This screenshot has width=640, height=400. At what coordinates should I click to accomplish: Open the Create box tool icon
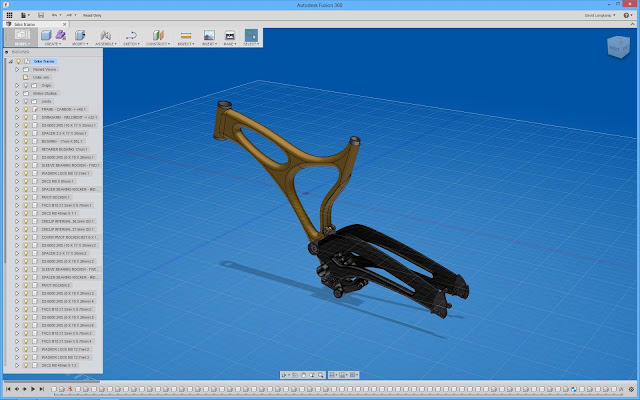(x=46, y=35)
